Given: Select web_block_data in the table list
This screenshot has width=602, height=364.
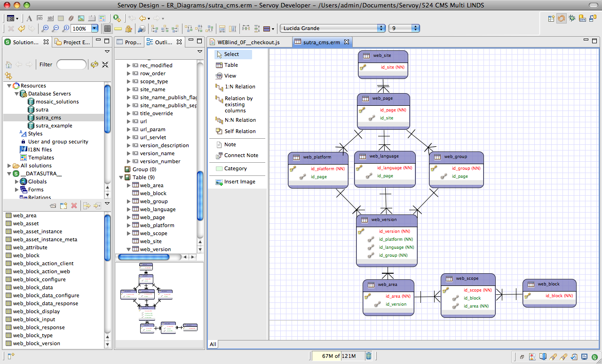Looking at the screenshot, I should [x=32, y=287].
